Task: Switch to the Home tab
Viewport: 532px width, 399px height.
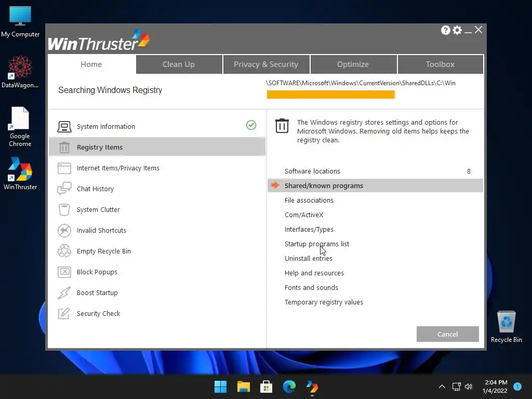Action: pos(91,64)
